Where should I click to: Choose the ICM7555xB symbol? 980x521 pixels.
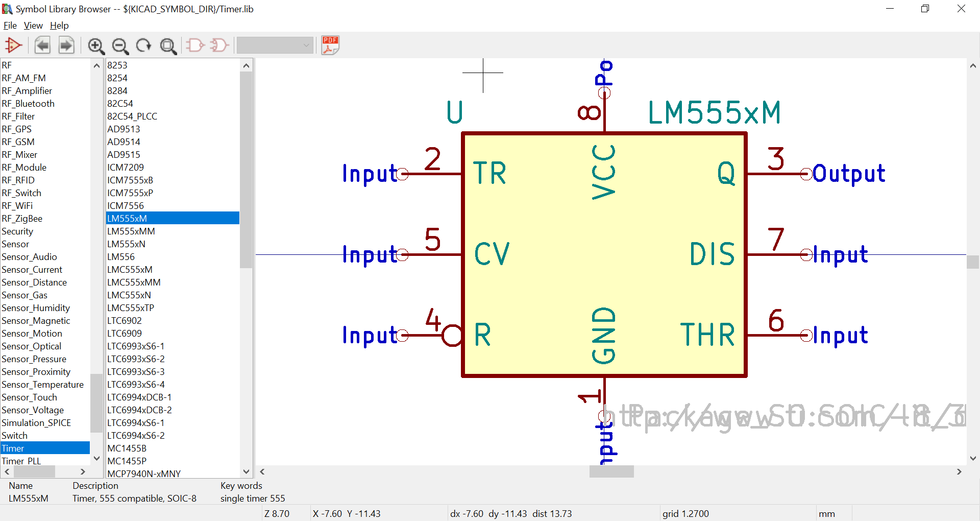pos(173,180)
